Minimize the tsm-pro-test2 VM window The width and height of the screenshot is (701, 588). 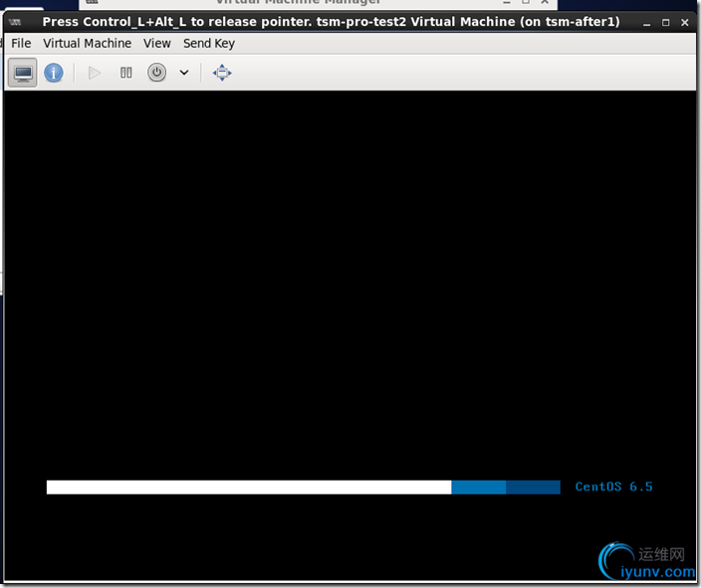click(x=647, y=22)
